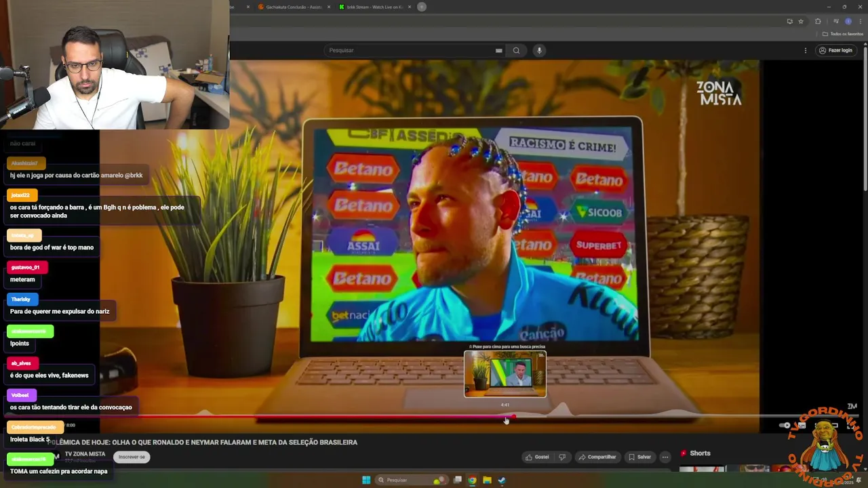Screen dimensions: 868x488
Task: Start voice search with microphone icon
Action: pyautogui.click(x=539, y=50)
